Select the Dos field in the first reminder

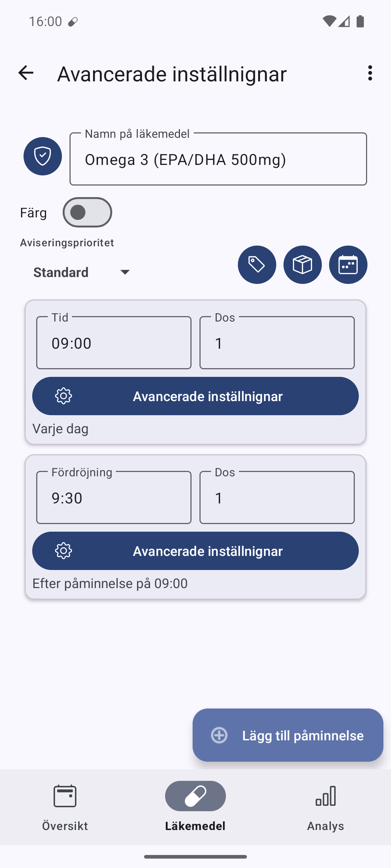click(x=277, y=342)
